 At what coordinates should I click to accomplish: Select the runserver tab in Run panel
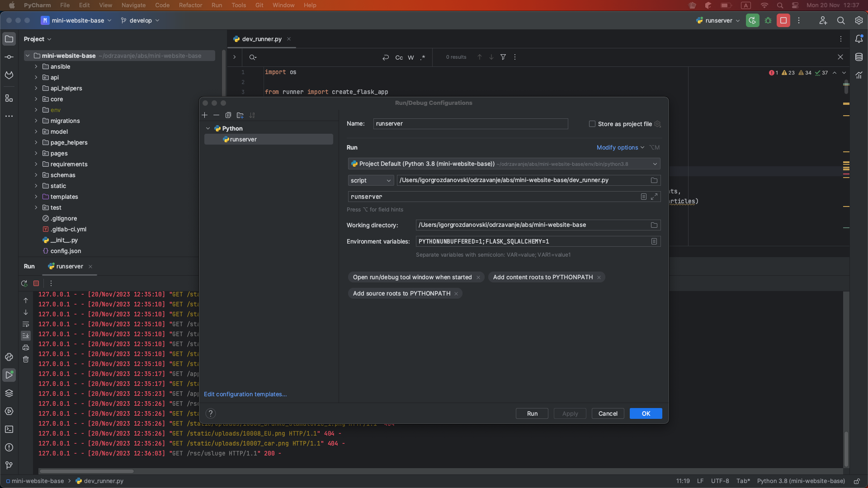(70, 266)
